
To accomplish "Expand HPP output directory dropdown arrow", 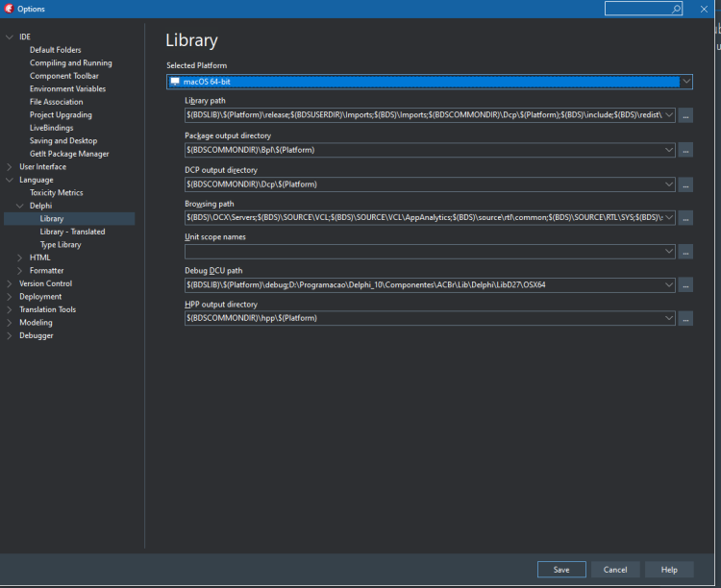I will click(669, 318).
